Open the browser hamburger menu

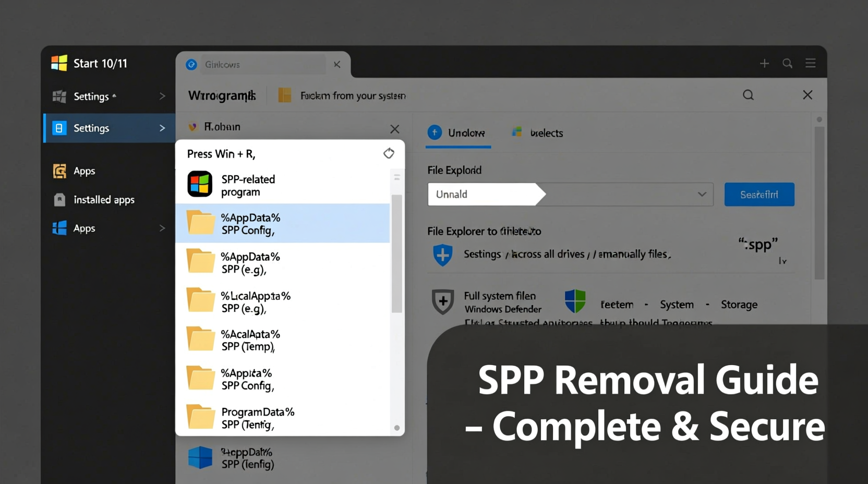tap(810, 63)
